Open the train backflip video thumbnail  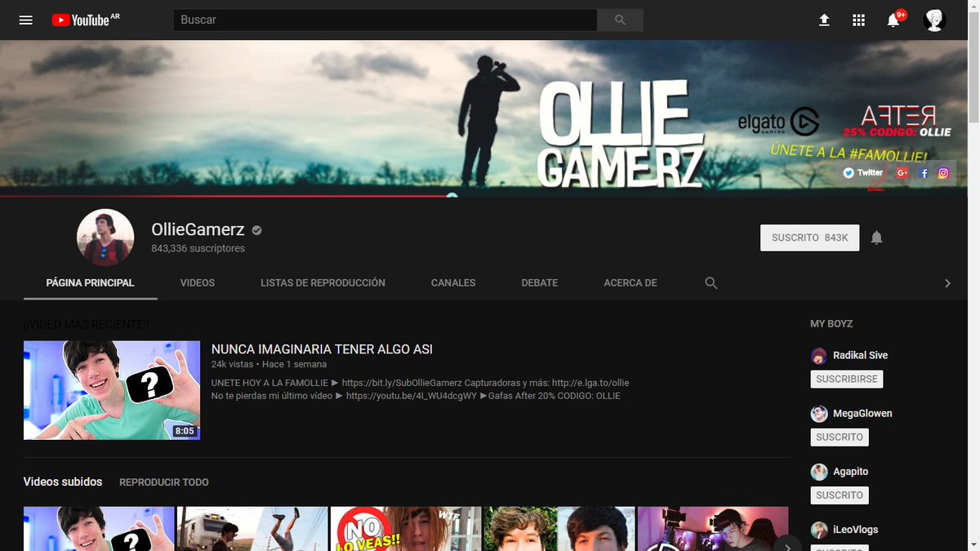(x=252, y=529)
